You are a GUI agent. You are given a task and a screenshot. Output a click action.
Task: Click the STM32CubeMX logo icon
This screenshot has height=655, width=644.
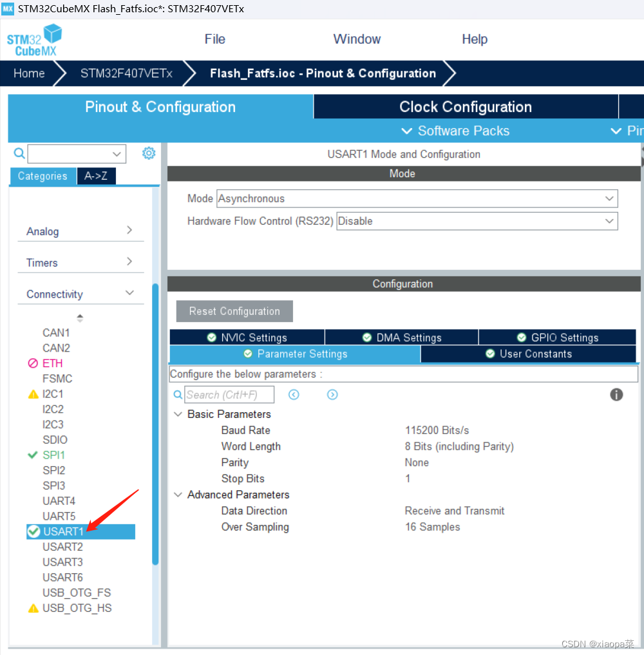(x=34, y=40)
